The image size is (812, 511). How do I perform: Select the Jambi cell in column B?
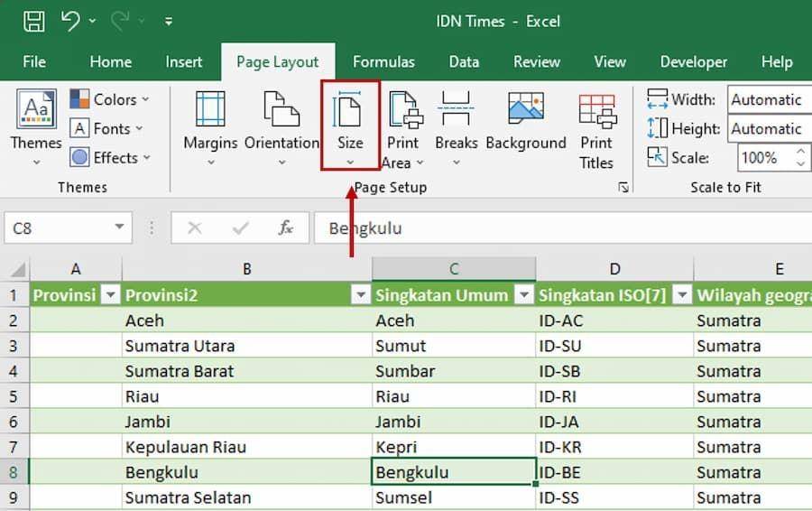tap(247, 422)
